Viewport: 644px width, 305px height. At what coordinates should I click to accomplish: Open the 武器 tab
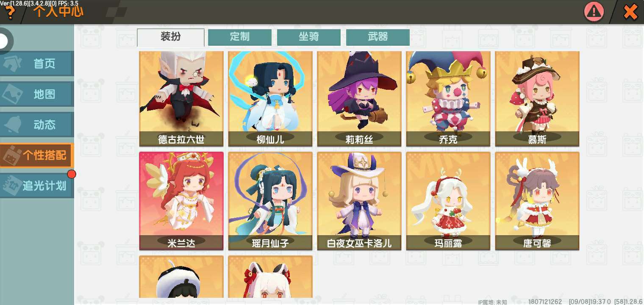point(378,37)
